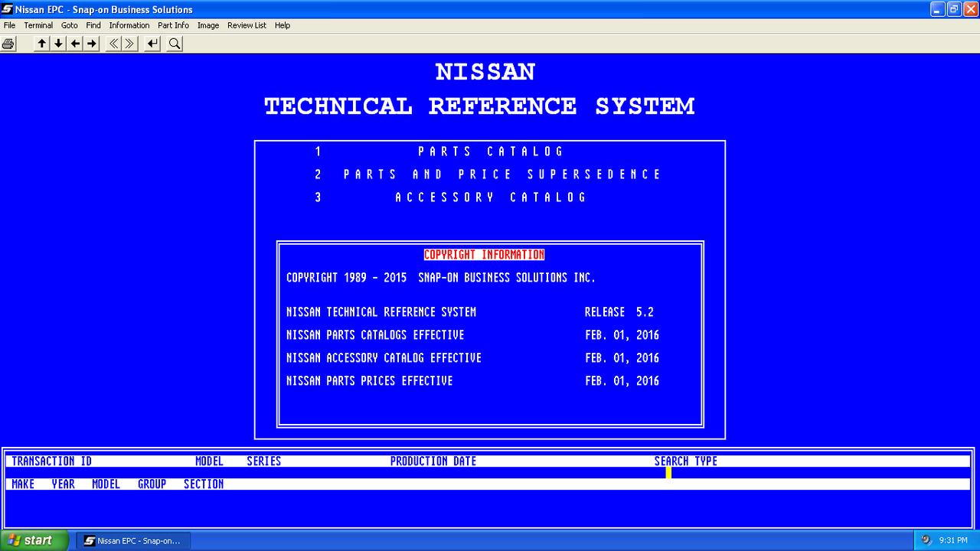Viewport: 980px width, 551px height.
Task: Click the down arrow toolbar button
Action: [58, 44]
